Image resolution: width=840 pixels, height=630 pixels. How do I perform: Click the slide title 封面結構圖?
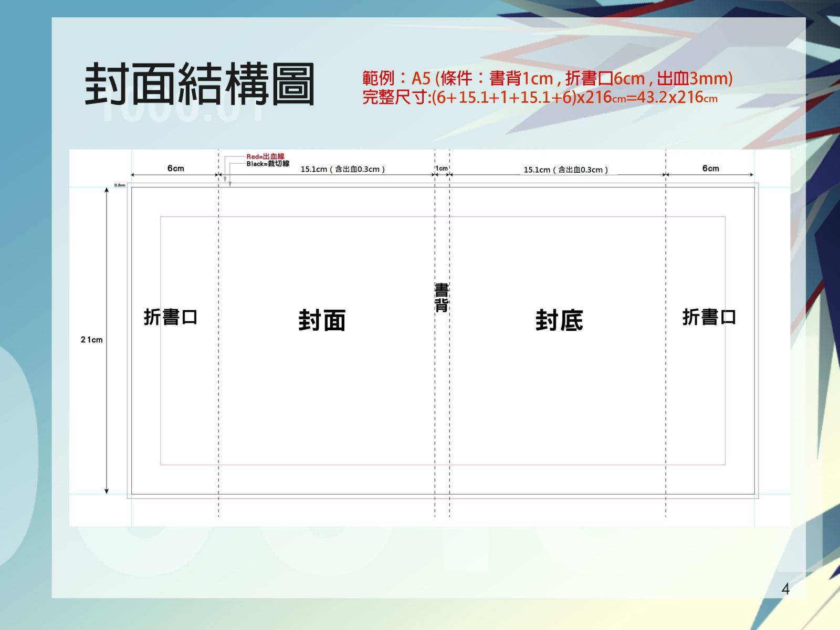(x=199, y=84)
